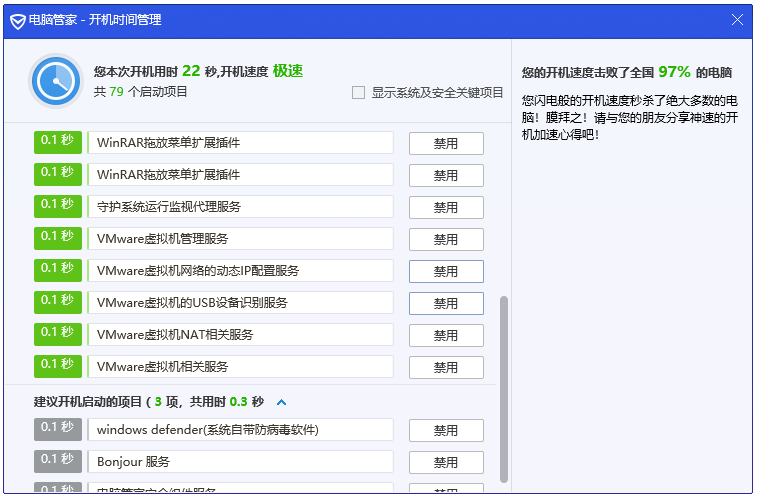The height and width of the screenshot is (496, 758).
Task: Disable Bonjour 服务 startup item
Action: tap(446, 462)
